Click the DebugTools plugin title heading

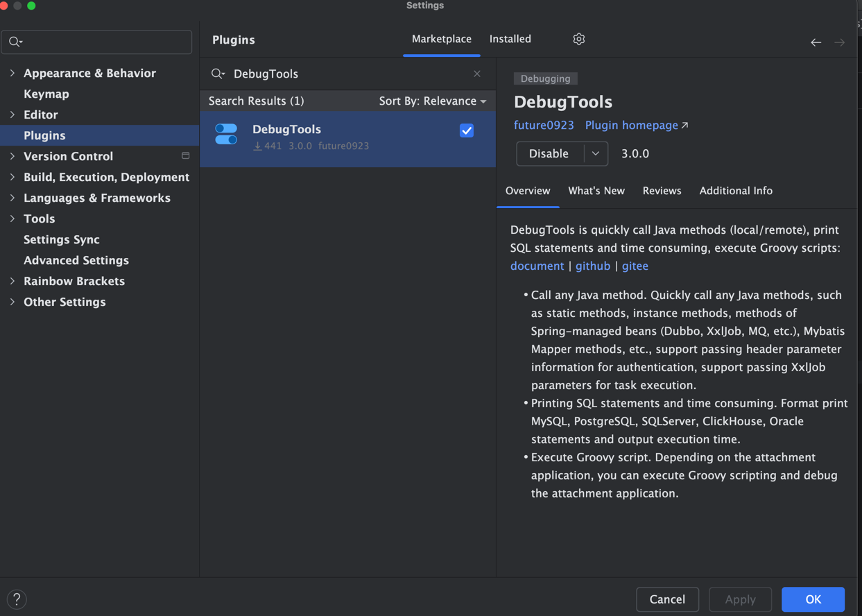[563, 102]
